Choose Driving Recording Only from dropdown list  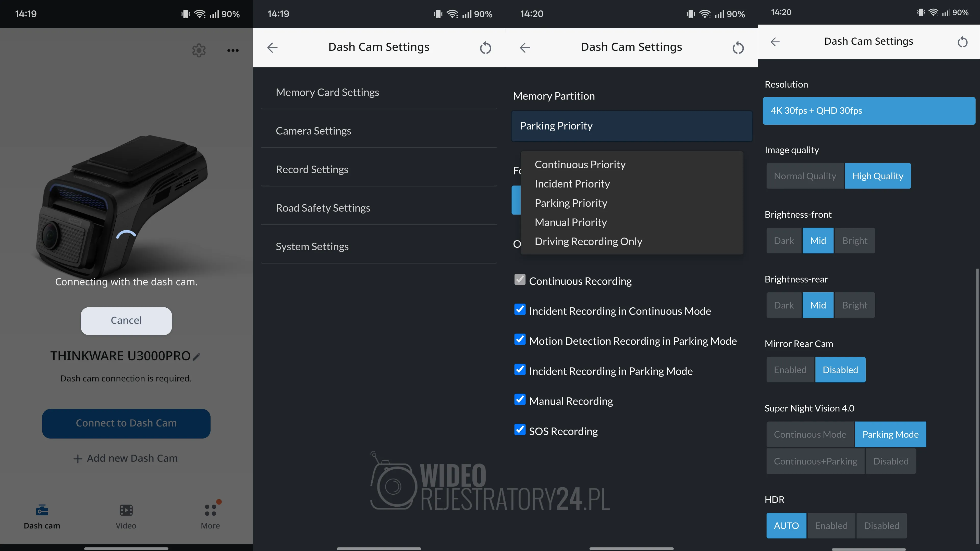pos(588,242)
